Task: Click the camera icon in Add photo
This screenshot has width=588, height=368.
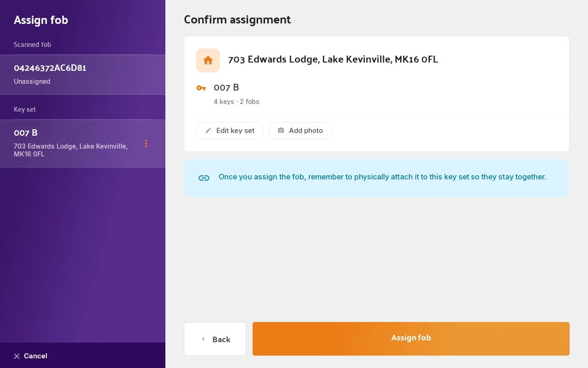Action: [281, 131]
